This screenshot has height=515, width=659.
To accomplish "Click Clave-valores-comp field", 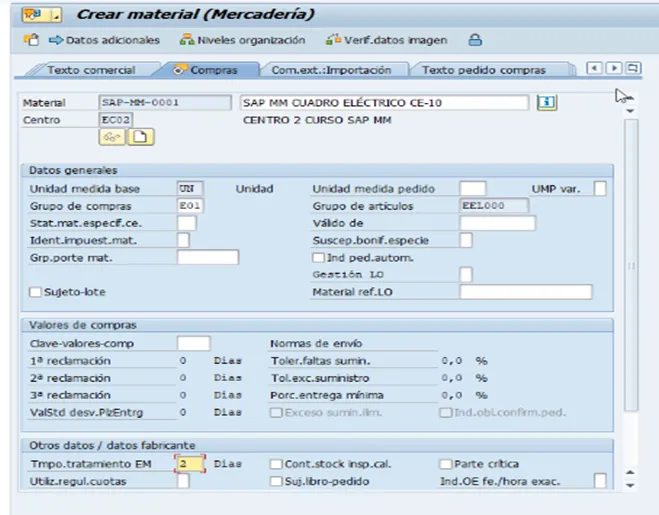I will point(193,343).
